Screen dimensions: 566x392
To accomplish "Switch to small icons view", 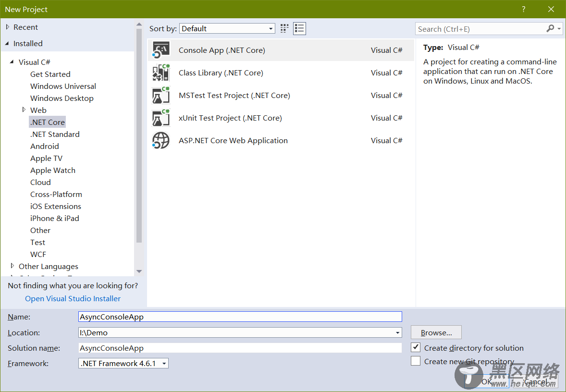I will pos(284,28).
